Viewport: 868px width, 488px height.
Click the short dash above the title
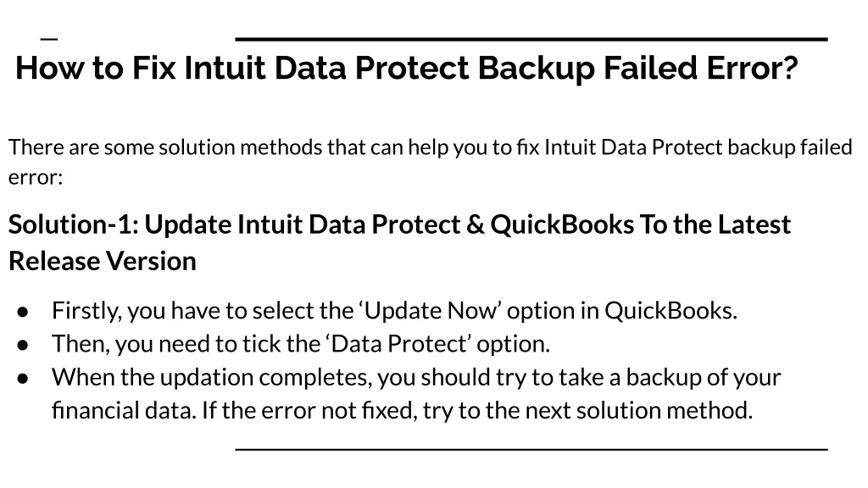[x=49, y=39]
